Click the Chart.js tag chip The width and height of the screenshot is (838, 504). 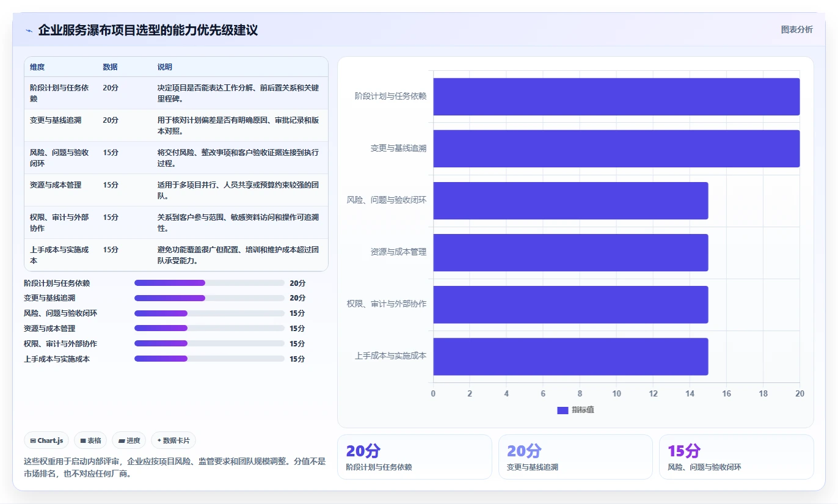[46, 440]
